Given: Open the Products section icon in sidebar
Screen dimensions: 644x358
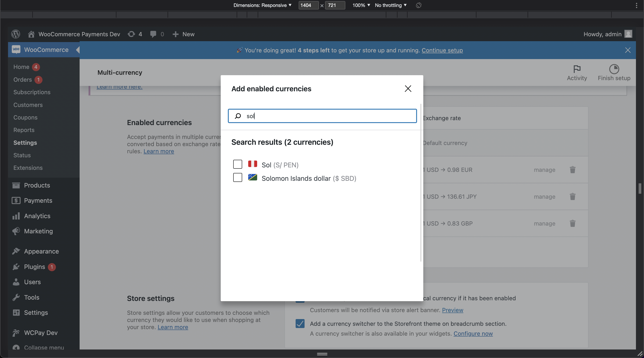Looking at the screenshot, I should 16,185.
